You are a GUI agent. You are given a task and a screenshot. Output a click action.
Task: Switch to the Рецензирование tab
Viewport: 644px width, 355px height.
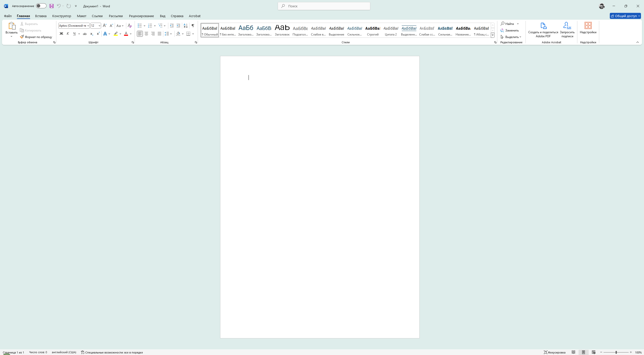tap(141, 16)
